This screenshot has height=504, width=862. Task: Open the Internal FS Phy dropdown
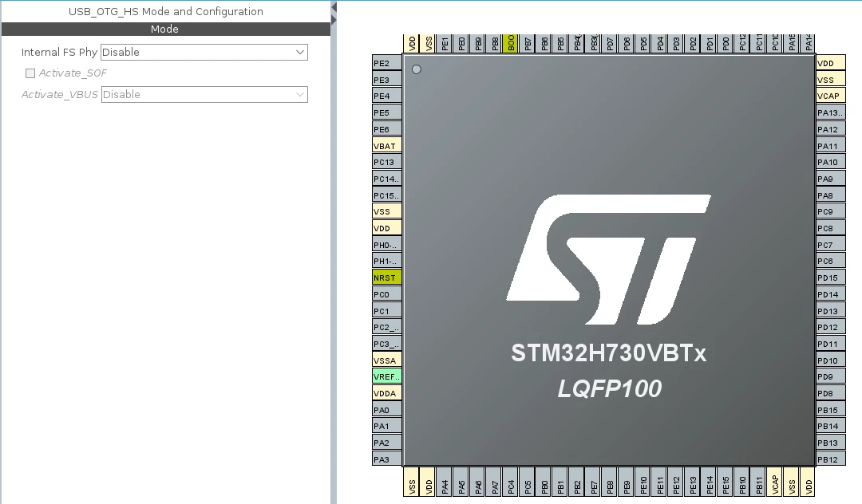click(204, 52)
